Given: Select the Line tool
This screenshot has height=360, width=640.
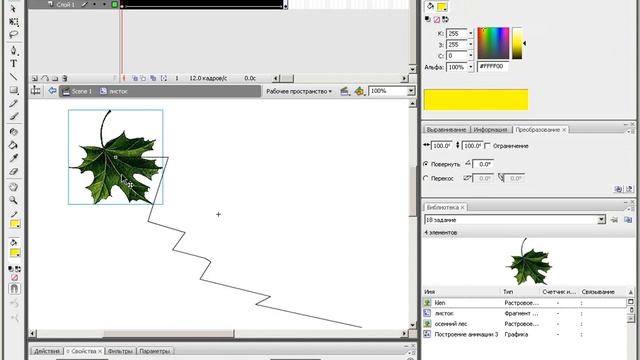Looking at the screenshot, I should 13,77.
